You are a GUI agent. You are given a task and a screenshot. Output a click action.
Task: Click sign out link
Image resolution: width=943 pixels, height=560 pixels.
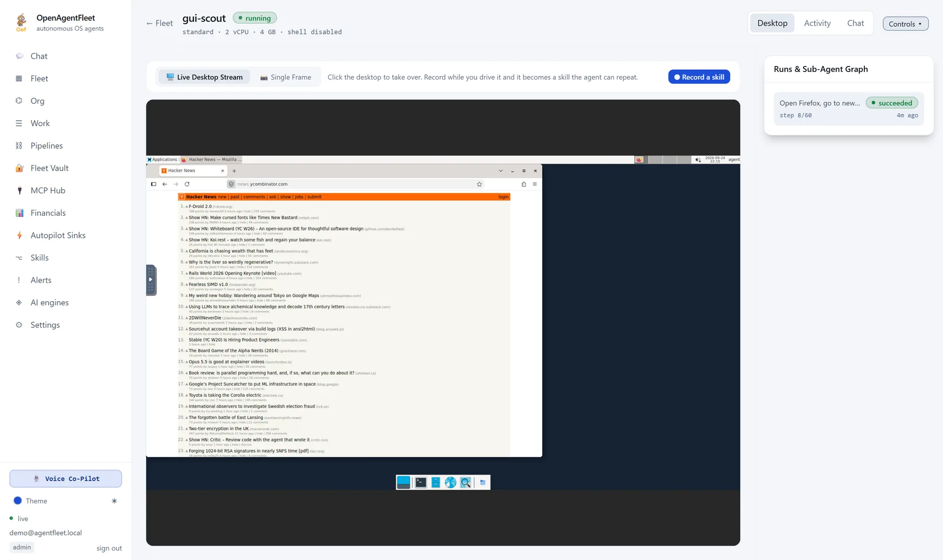(x=109, y=548)
